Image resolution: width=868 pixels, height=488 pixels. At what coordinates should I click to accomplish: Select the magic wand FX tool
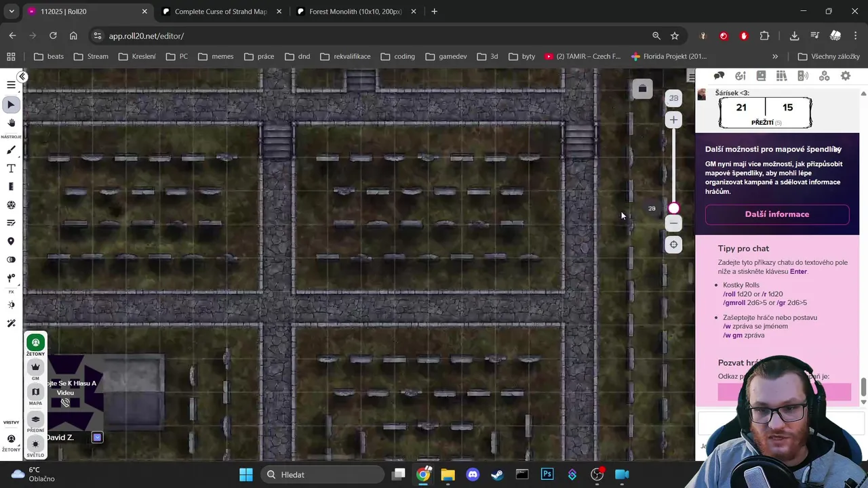(11, 323)
